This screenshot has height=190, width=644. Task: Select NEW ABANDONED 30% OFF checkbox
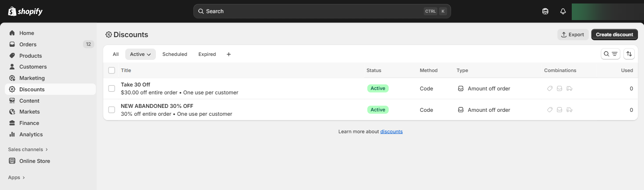click(112, 110)
